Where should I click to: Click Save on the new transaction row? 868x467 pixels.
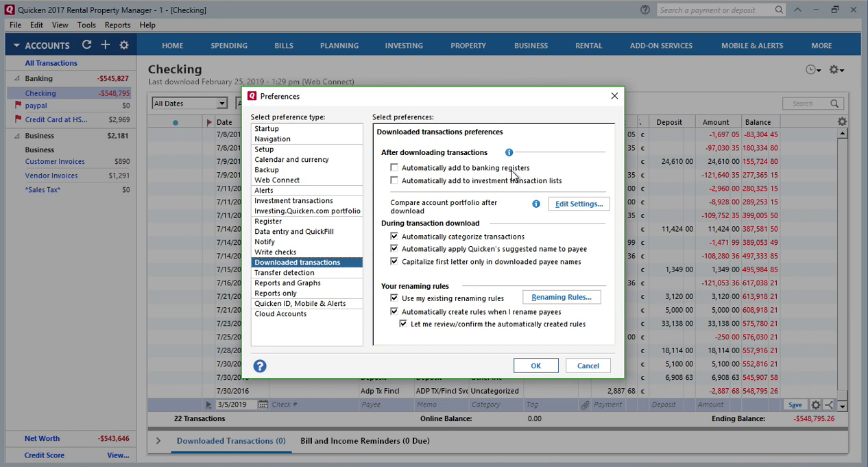[x=795, y=405]
